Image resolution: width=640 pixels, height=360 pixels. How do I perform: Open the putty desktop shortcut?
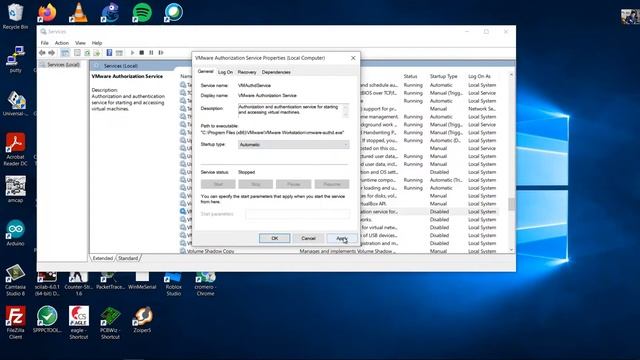pos(16,59)
